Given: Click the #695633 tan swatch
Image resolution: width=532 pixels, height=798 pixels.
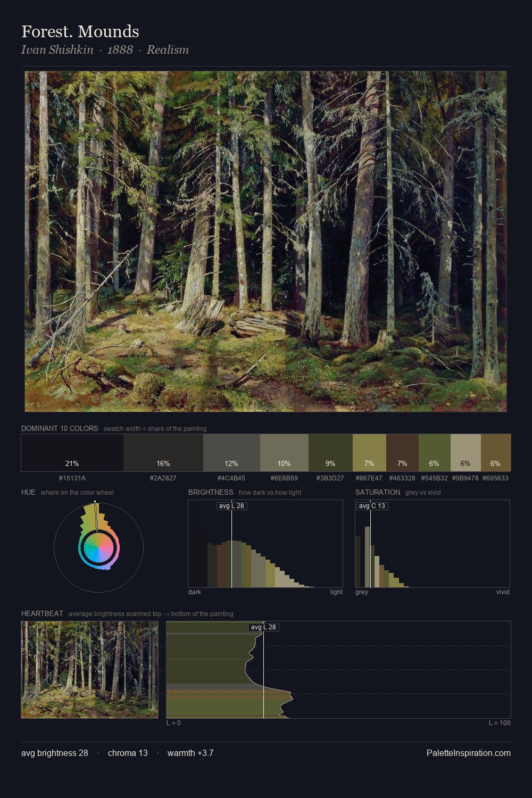Looking at the screenshot, I should click(x=496, y=453).
